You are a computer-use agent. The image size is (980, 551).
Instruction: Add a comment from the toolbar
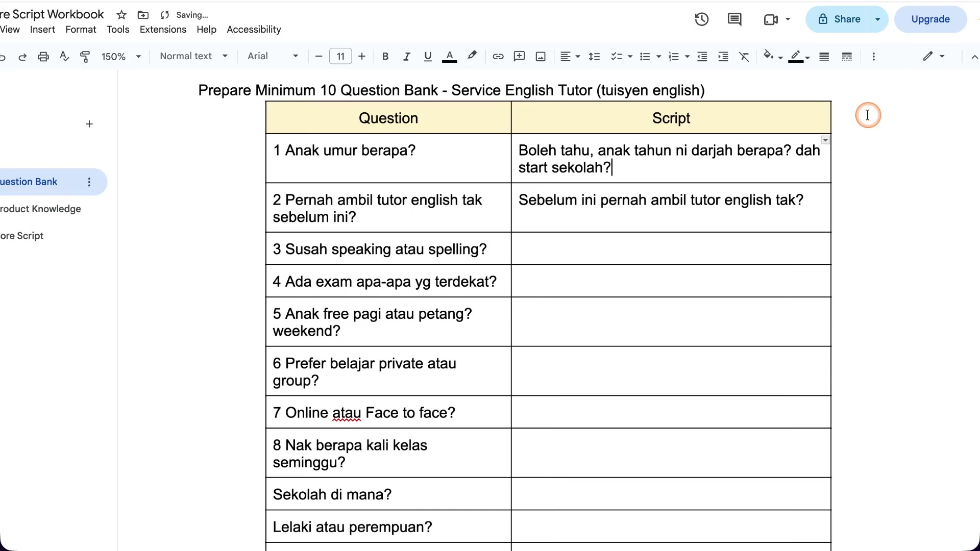(519, 57)
